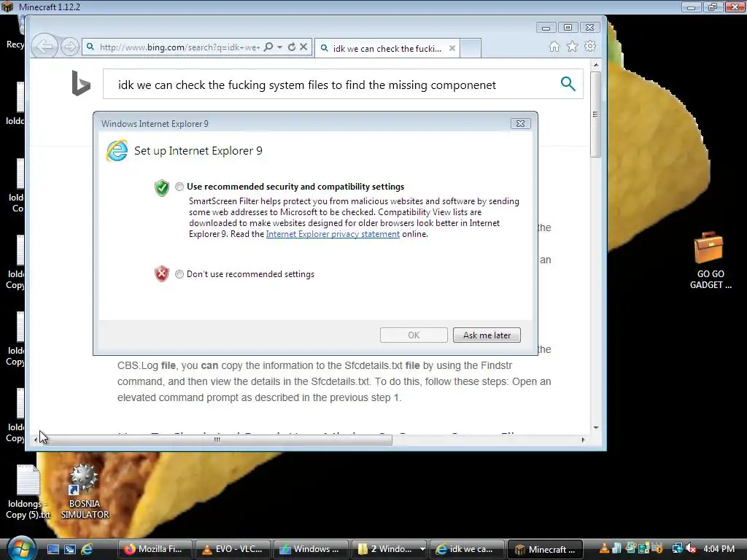Submit the Bing search with magnifier icon

point(568,84)
